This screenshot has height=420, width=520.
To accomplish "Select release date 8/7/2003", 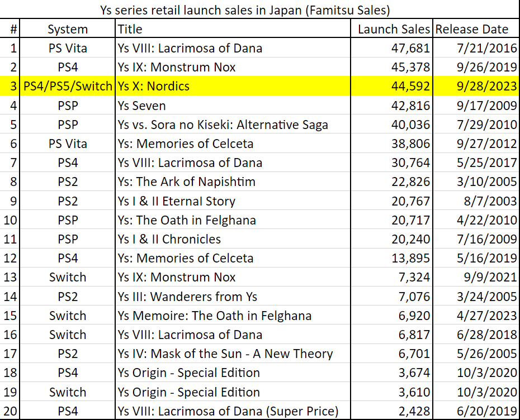I will [490, 201].
